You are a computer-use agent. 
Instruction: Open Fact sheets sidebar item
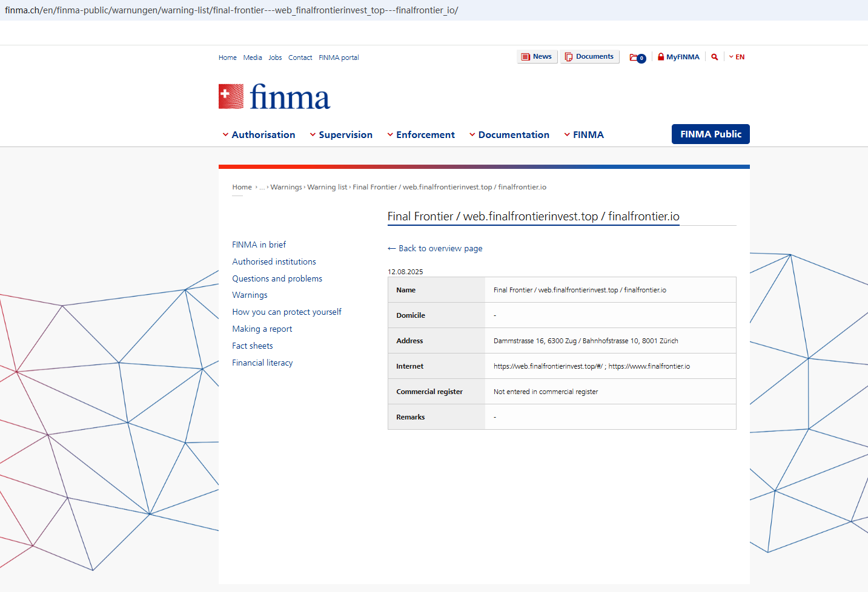[x=252, y=346]
